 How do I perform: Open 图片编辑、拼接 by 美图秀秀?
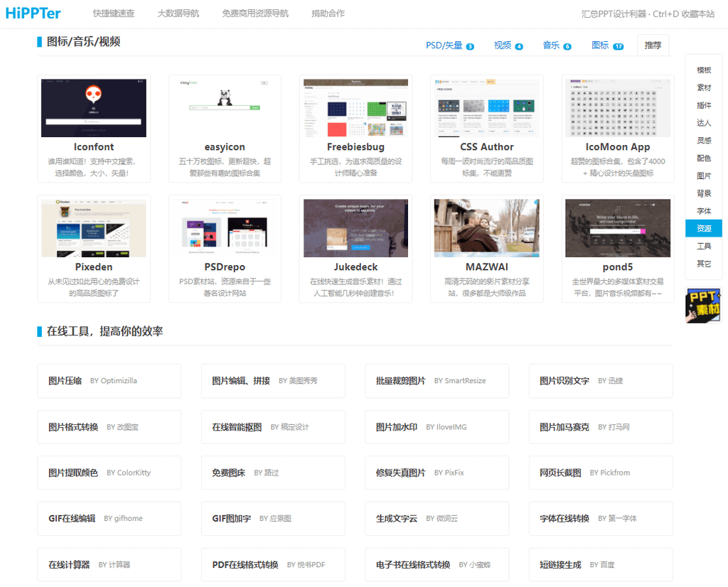273,381
